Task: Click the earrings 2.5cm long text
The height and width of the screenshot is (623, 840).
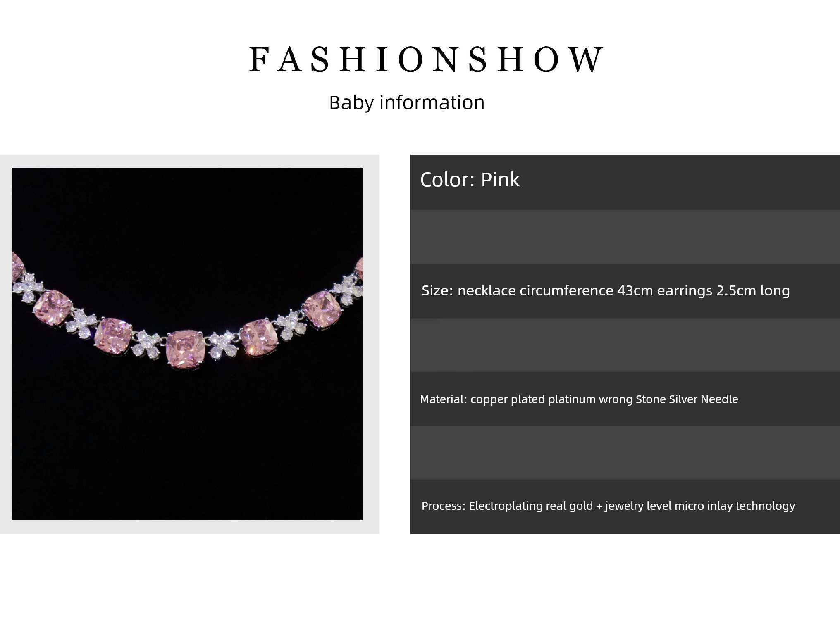Action: tap(723, 290)
